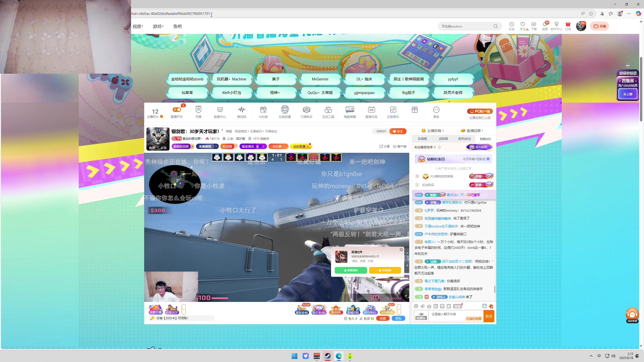This screenshot has height=362, width=644.
Task: Expand the 直播回看 link arrow
Action: click(472, 130)
